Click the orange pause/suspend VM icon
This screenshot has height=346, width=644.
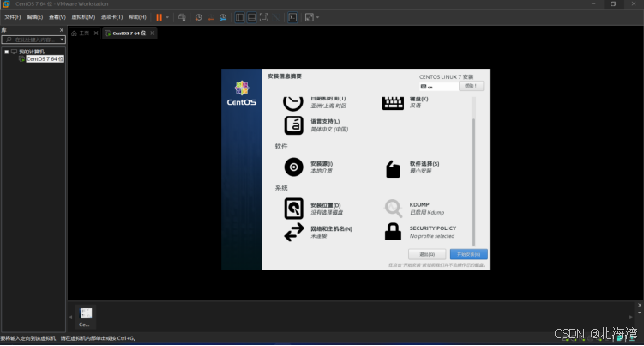159,17
